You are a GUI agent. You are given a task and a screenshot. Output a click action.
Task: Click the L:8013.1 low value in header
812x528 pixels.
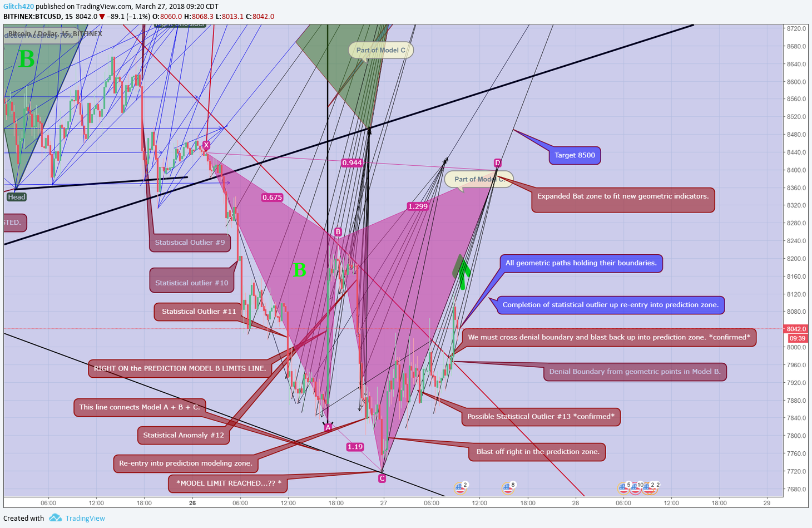(x=230, y=17)
